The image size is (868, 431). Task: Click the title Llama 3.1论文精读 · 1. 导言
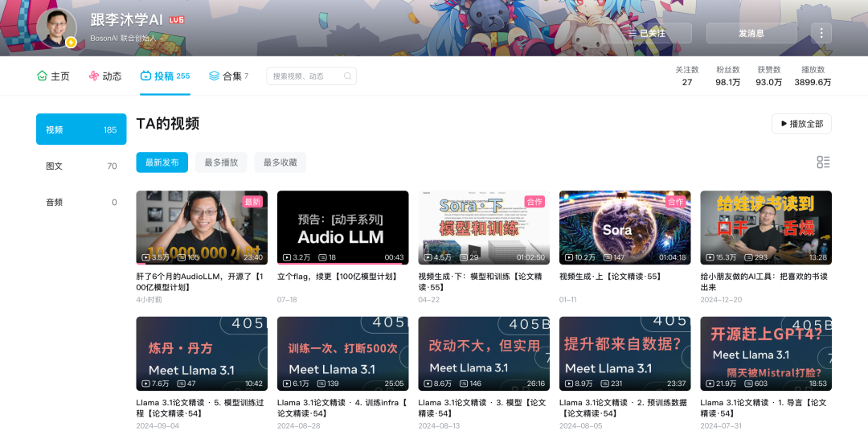(764, 408)
